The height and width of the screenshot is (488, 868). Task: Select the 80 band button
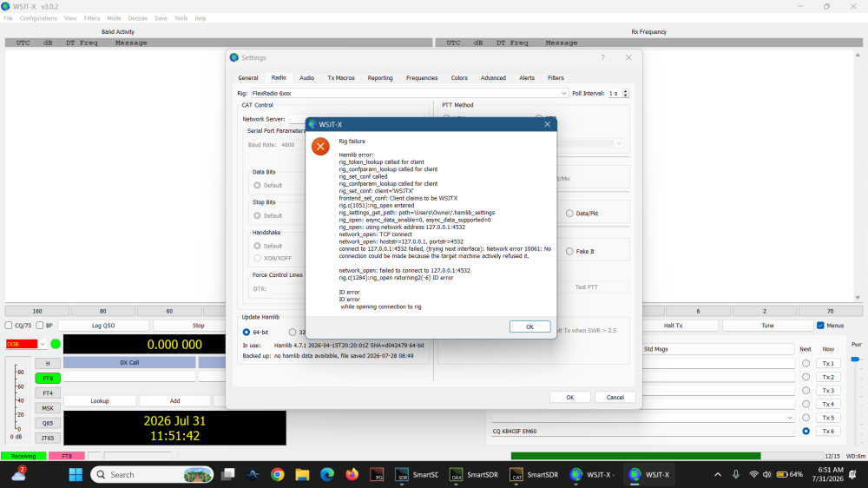point(103,312)
